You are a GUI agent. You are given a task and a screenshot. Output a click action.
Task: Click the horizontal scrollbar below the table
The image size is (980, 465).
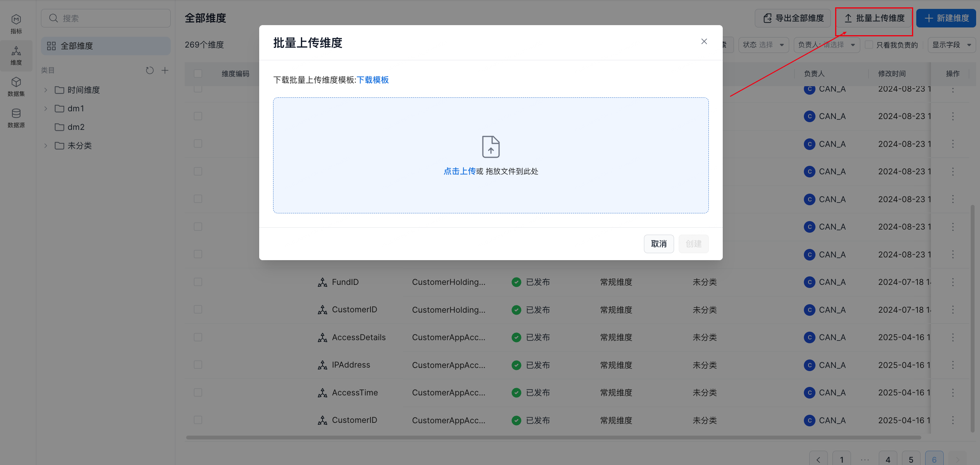[553, 438]
